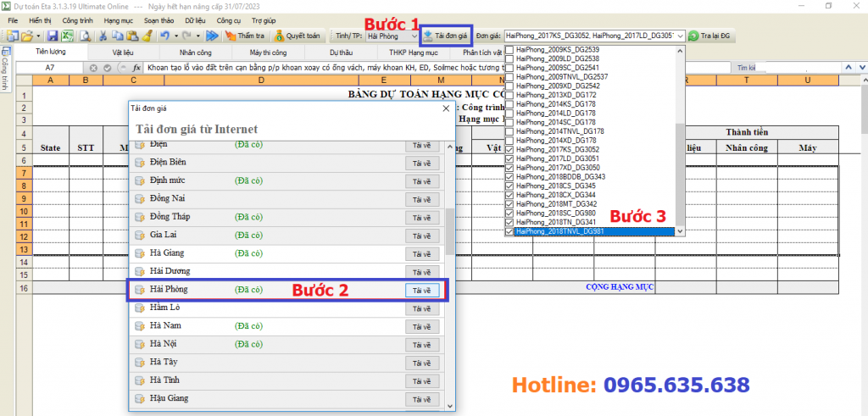This screenshot has width=868, height=416.
Task: Uncheck HaiPhong_2017KS_DG3052 in the list
Action: [x=509, y=149]
